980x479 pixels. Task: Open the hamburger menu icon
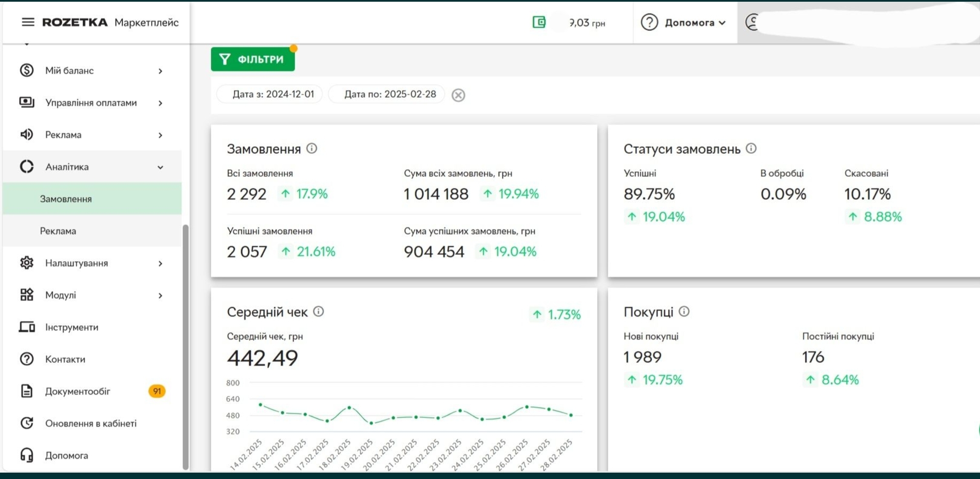click(28, 22)
